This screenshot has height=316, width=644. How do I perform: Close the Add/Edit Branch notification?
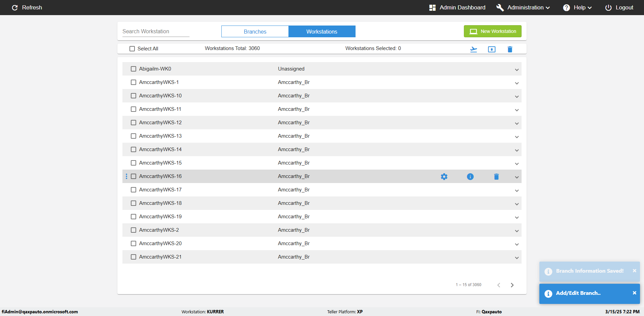[x=634, y=293]
